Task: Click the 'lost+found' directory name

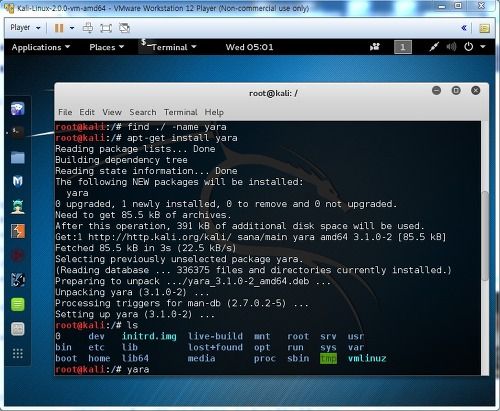Action: click(215, 347)
